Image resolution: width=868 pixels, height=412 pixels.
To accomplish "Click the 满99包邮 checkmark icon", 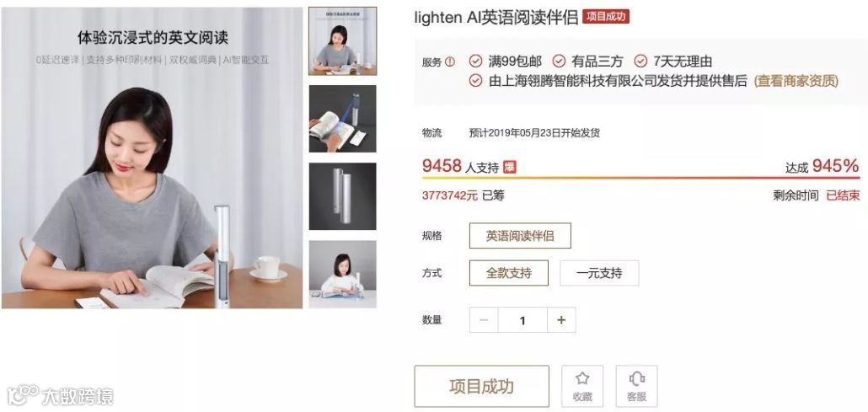I will pos(475,61).
